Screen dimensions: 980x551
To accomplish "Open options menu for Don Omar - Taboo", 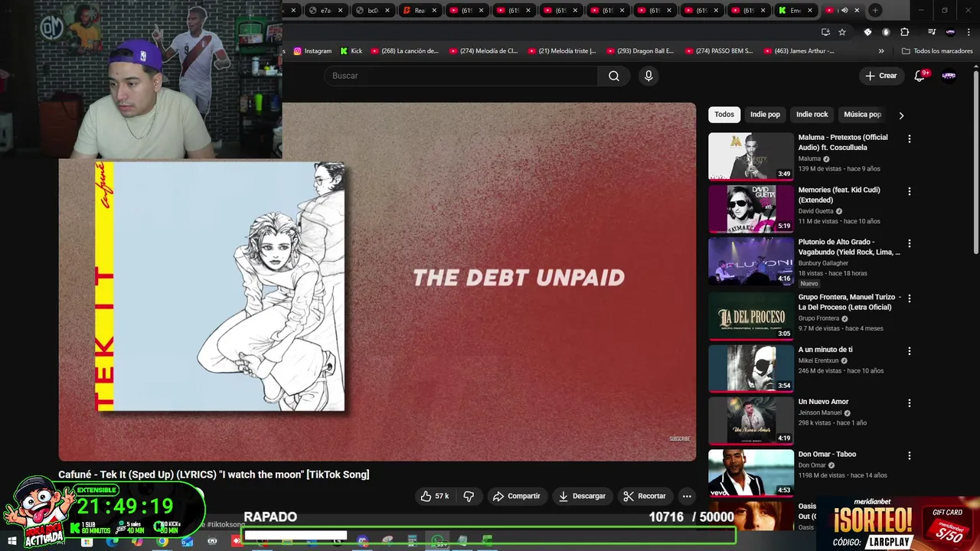I will (910, 455).
